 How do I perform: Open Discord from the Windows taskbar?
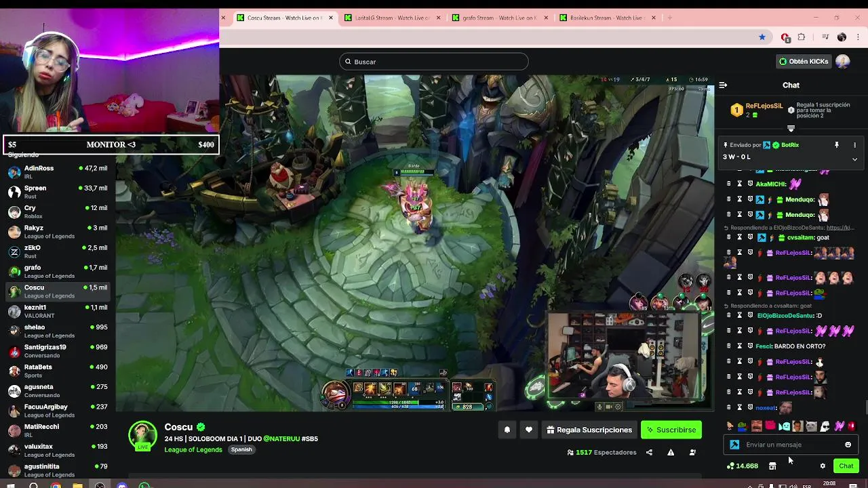tap(121, 485)
